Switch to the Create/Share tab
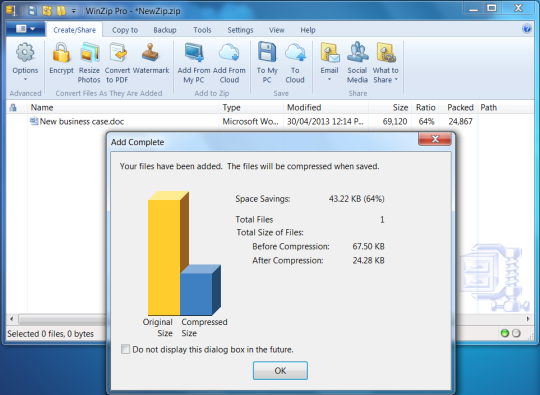This screenshot has height=395, width=540. point(74,30)
